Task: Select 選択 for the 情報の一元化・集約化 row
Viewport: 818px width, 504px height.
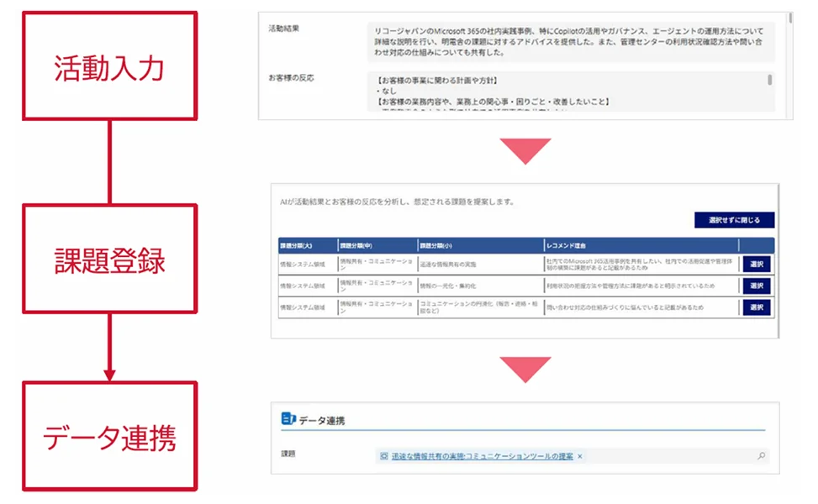Action: (755, 286)
